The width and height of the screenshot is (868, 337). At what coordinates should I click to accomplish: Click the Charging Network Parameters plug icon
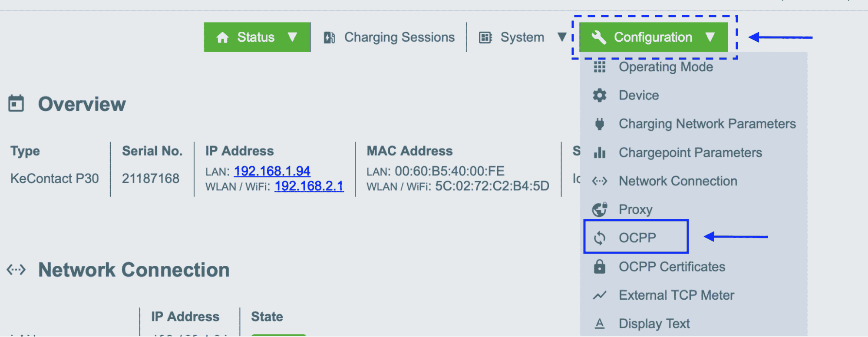click(600, 124)
